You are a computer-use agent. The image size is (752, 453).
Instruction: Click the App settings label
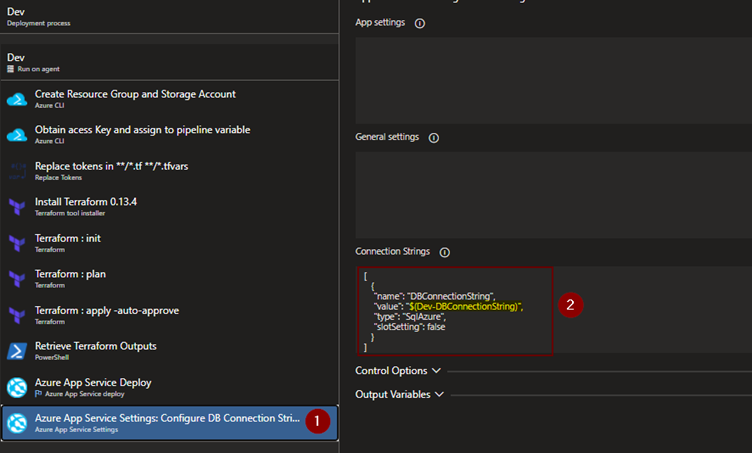pos(380,22)
